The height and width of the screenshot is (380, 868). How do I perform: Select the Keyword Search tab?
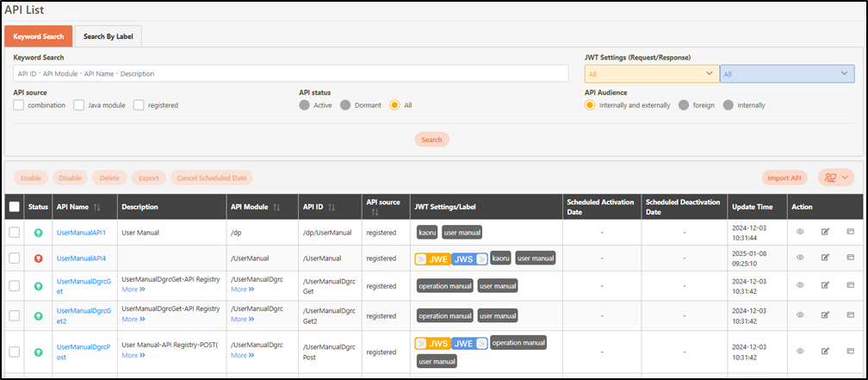coord(38,36)
